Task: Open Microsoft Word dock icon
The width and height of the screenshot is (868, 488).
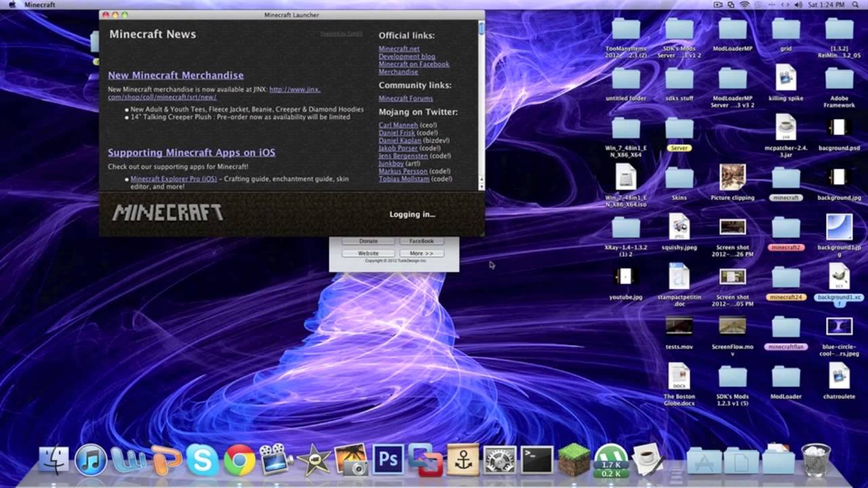Action: coord(129,460)
